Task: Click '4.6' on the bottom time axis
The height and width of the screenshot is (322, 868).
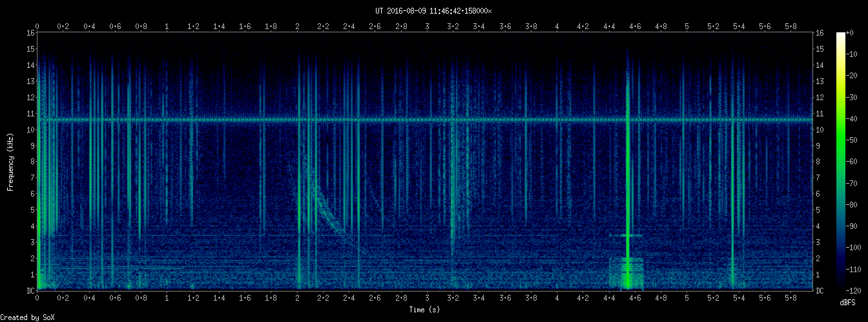Action: (635, 298)
